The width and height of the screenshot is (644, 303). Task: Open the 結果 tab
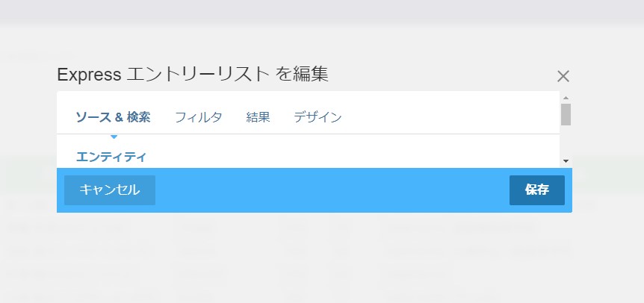pyautogui.click(x=258, y=117)
